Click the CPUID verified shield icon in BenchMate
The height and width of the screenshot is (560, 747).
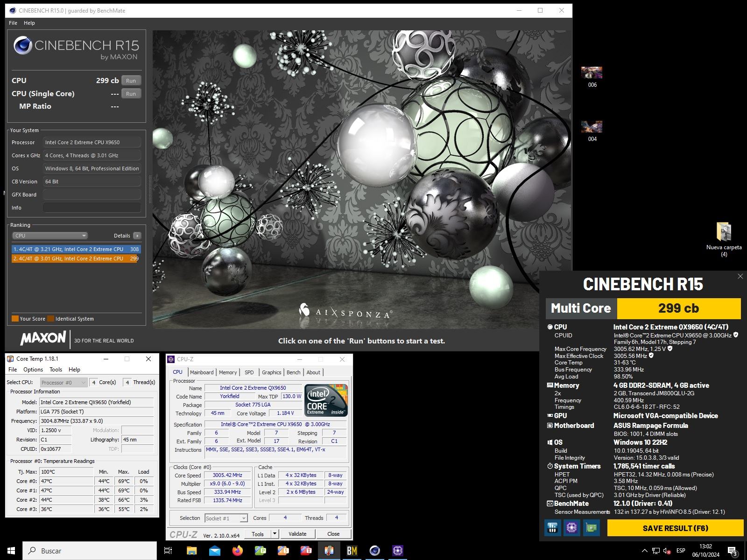click(x=736, y=335)
